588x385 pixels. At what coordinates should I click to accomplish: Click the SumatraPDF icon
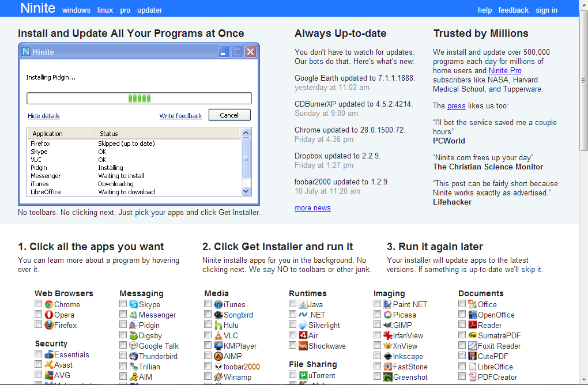pos(473,335)
